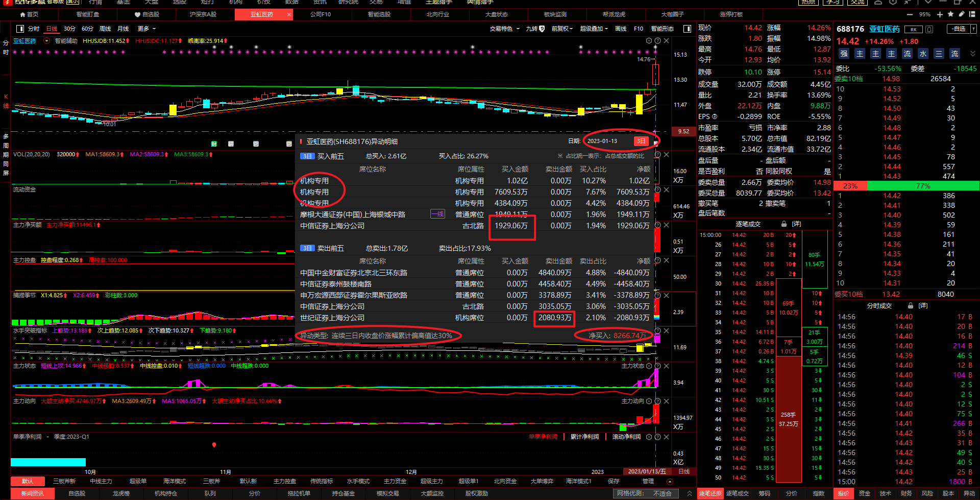Expand 分时成交 detail via [详]

click(923, 305)
